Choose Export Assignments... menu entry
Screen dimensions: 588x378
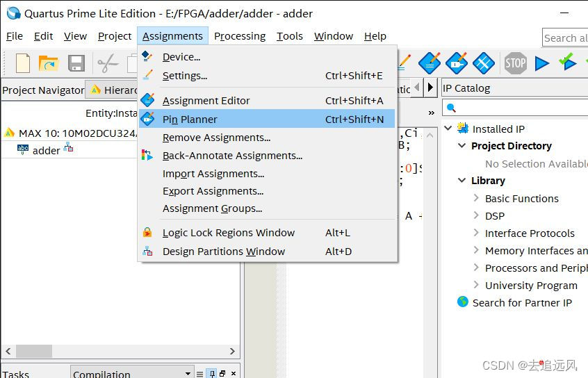(268, 191)
